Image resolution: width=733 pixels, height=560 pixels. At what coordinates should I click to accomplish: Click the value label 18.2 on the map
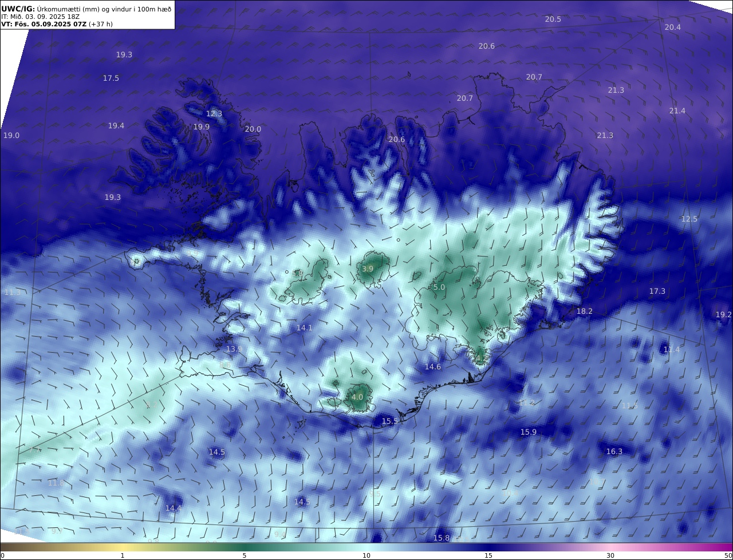pyautogui.click(x=585, y=311)
